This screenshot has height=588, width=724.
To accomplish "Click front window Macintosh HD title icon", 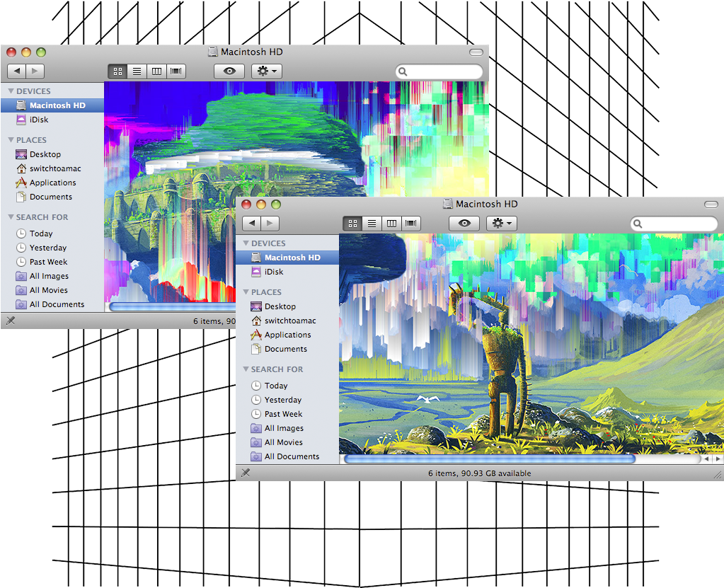I will click(447, 204).
